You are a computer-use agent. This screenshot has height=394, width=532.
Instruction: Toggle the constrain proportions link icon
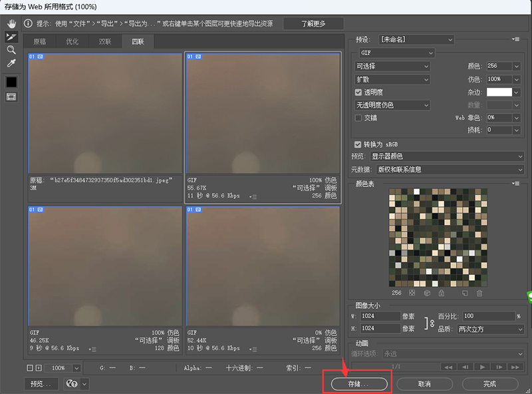[430, 323]
